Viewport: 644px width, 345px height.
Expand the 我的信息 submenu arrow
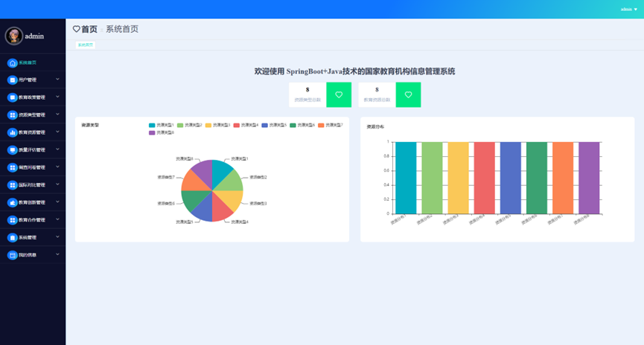click(x=57, y=254)
